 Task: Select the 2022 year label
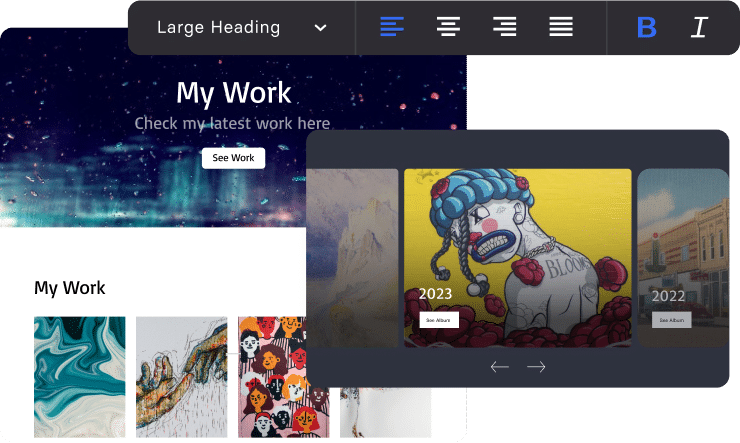[x=668, y=296]
